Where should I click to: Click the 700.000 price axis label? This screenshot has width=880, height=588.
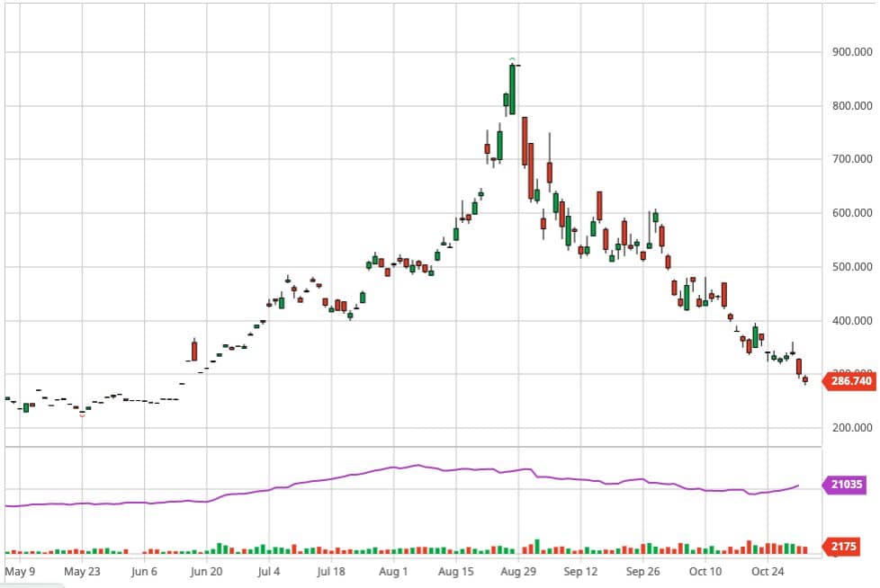pyautogui.click(x=850, y=159)
